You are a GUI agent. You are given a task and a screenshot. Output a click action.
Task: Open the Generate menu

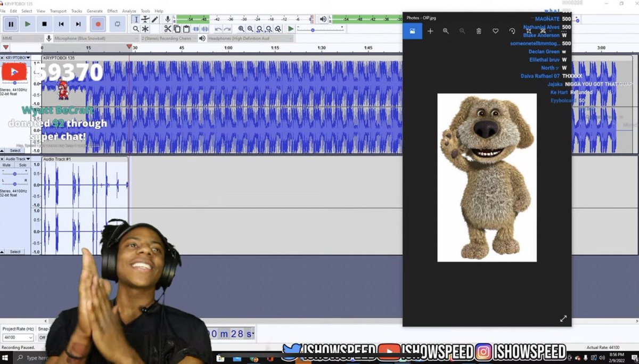tap(94, 11)
